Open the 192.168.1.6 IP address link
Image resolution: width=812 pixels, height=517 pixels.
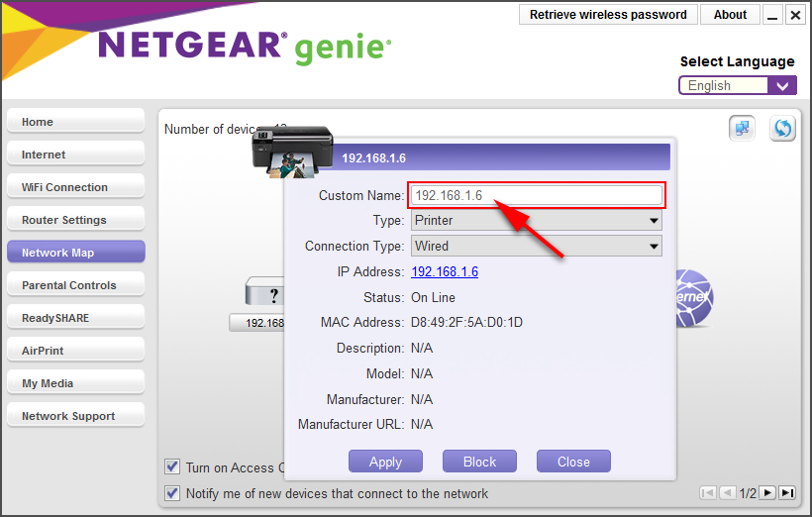pyautogui.click(x=445, y=272)
